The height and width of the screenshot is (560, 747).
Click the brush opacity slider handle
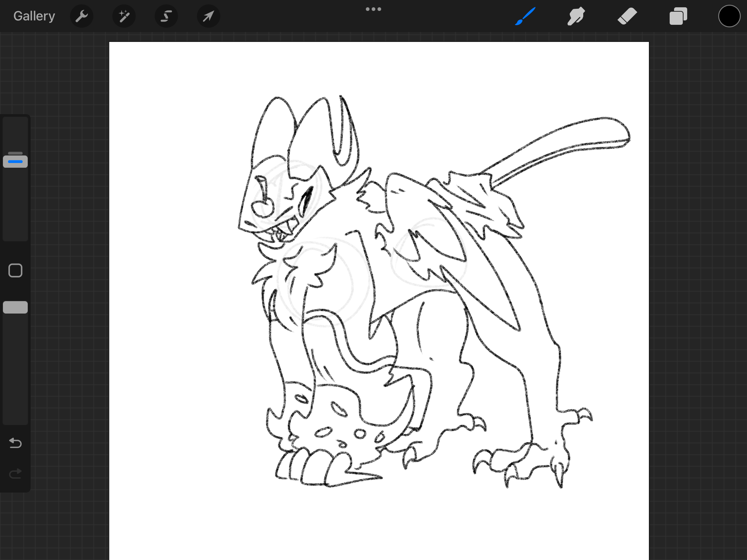coord(15,307)
